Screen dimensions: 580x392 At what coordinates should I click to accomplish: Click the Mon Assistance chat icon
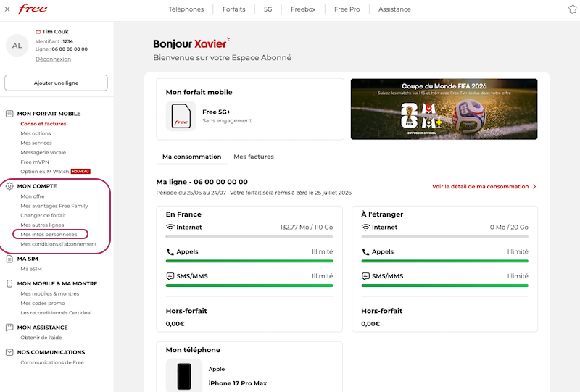pos(9,328)
